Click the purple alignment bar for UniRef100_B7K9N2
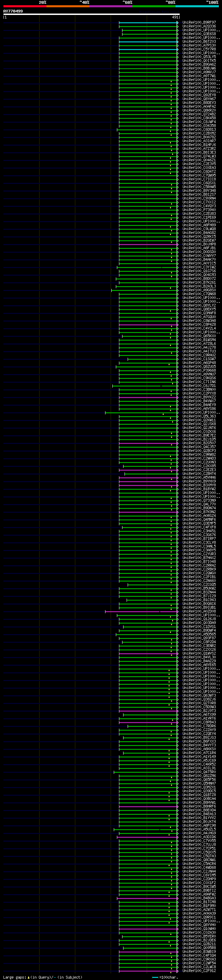 [148, 512]
